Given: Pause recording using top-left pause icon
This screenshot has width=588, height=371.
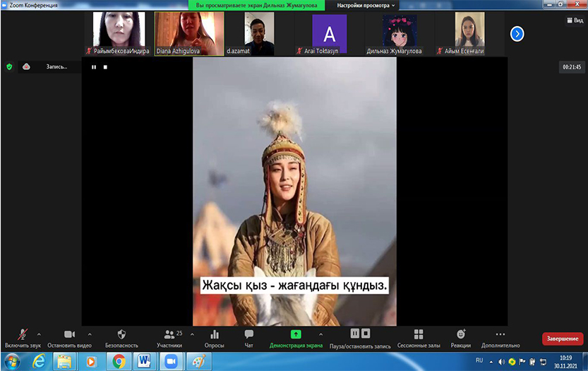Looking at the screenshot, I should point(93,67).
